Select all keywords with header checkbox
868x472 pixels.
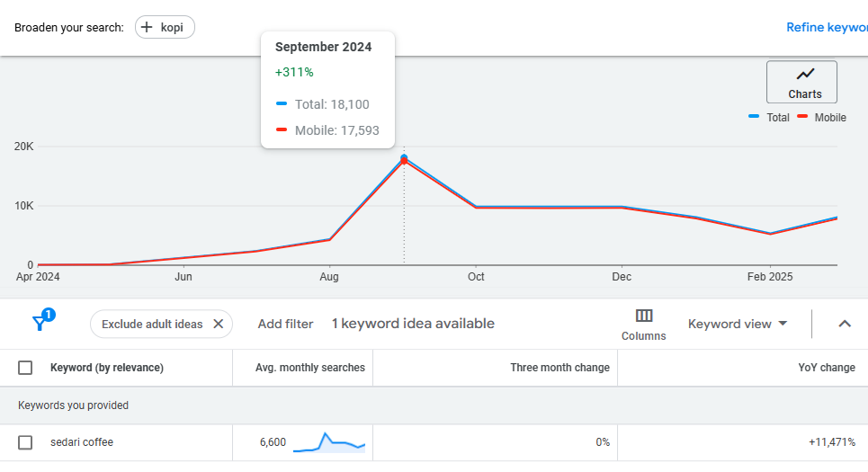25,368
